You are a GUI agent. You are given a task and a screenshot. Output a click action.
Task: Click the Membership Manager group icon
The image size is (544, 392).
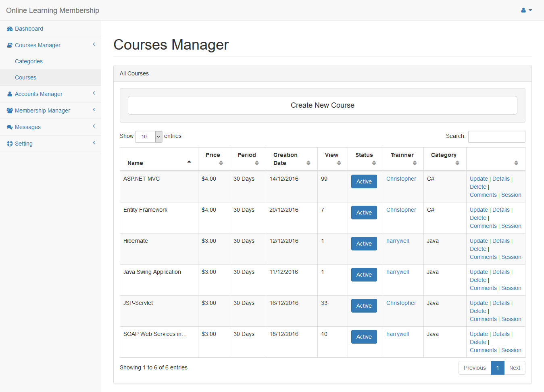tap(10, 111)
